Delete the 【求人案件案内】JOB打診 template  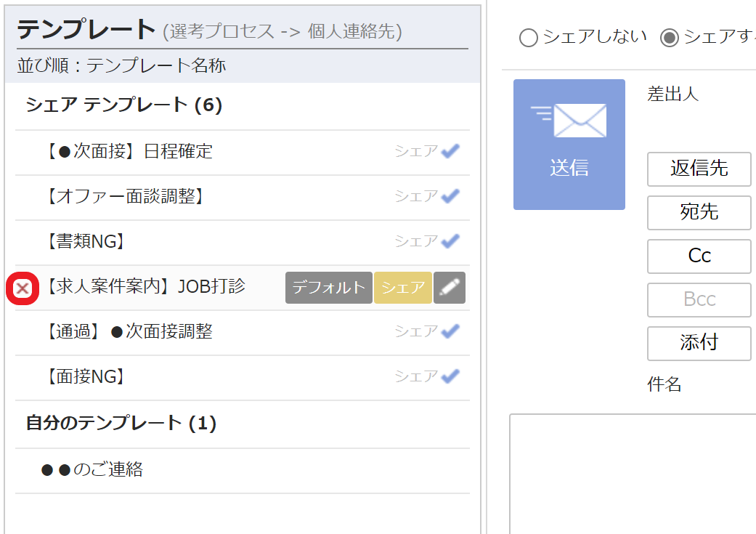click(22, 288)
